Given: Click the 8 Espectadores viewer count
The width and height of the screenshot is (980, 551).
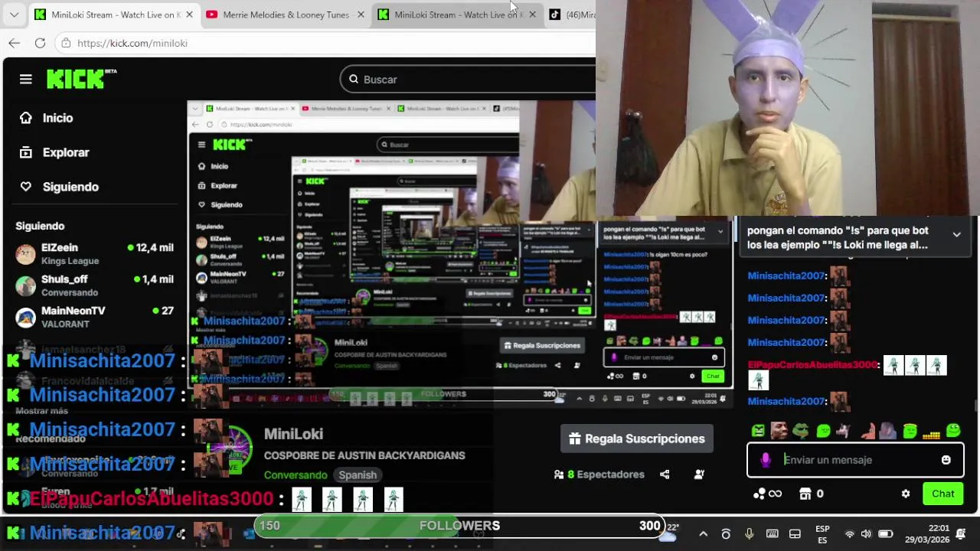Looking at the screenshot, I should click(599, 474).
